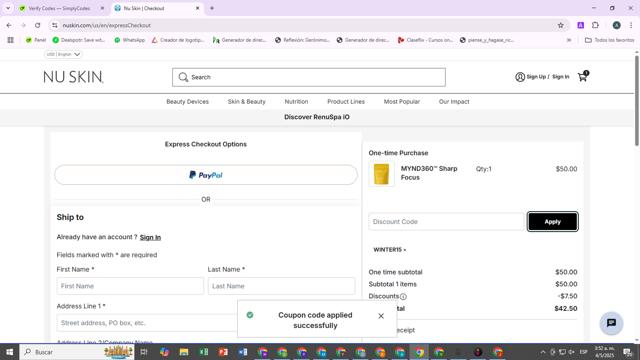Open the Windows Start menu
The width and height of the screenshot is (640, 360).
(x=9, y=352)
